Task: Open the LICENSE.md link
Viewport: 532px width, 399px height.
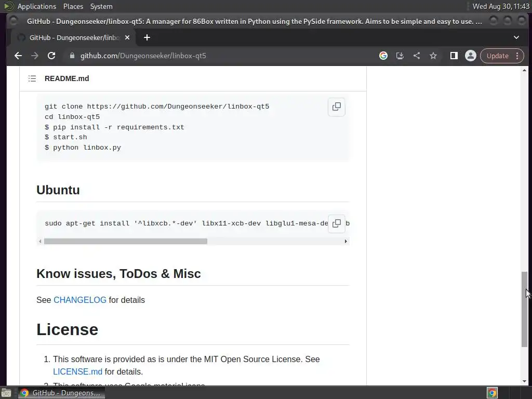Action: pyautogui.click(x=78, y=371)
